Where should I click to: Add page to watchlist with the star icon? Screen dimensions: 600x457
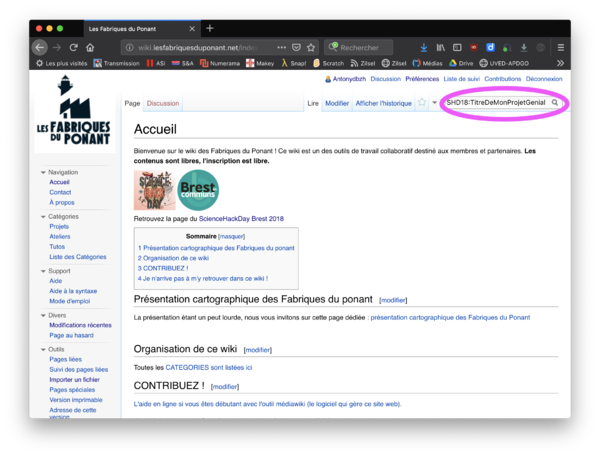coord(422,103)
